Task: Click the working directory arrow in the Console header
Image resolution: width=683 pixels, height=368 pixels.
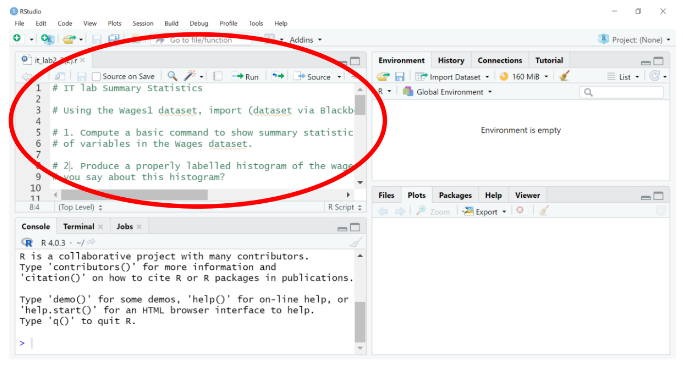Action: [91, 242]
